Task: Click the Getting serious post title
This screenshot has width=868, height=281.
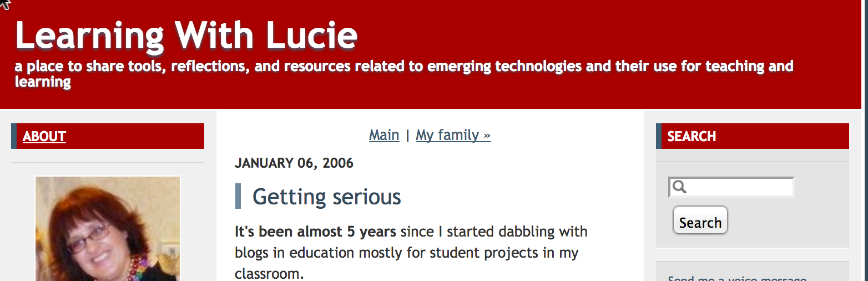Action: pyautogui.click(x=327, y=197)
